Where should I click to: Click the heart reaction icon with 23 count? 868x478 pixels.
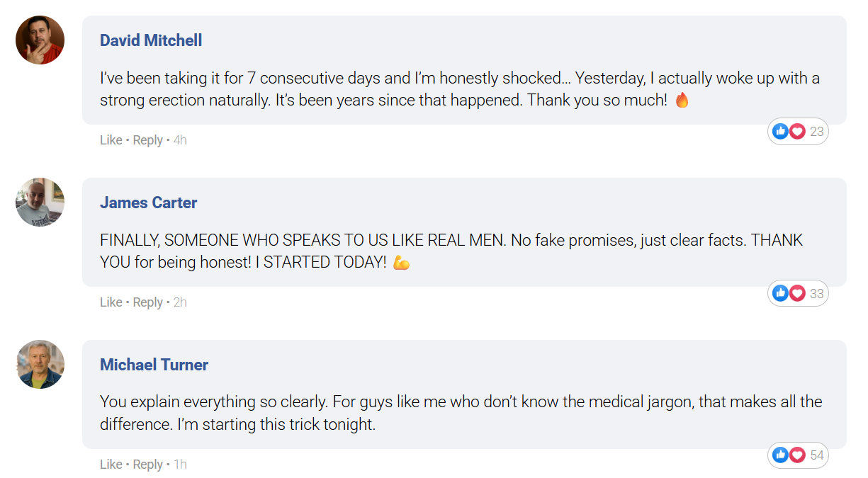[x=797, y=131]
